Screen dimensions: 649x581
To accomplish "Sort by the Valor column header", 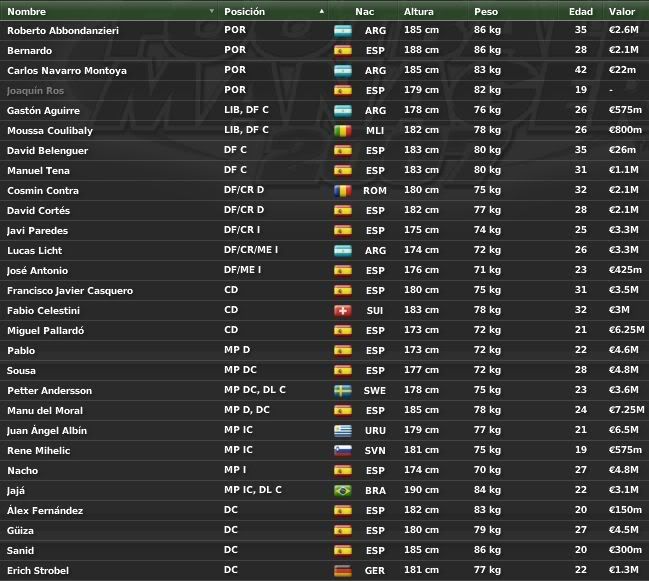I will pyautogui.click(x=622, y=12).
